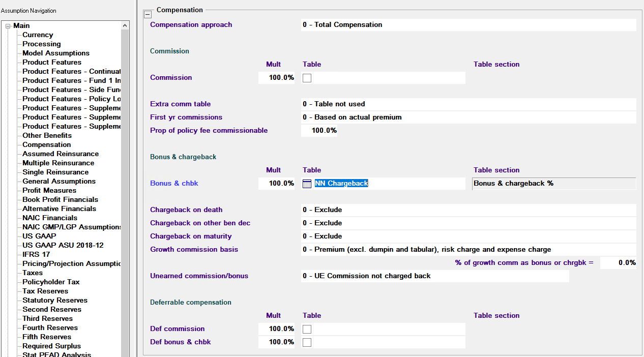Screen dimensions: 644x357
Task: Click the % of growth comm value field
Action: click(x=618, y=263)
